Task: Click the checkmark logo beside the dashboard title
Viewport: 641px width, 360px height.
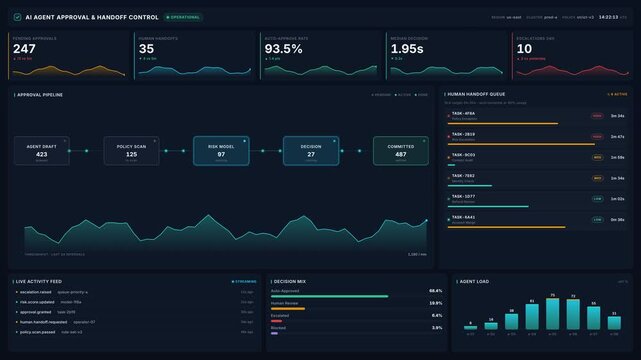Action: (x=17, y=17)
